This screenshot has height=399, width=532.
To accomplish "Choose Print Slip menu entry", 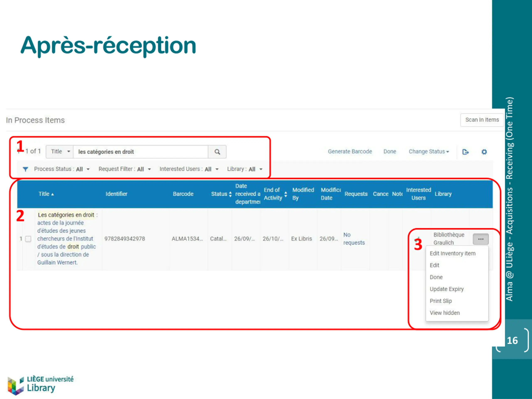I will click(441, 301).
